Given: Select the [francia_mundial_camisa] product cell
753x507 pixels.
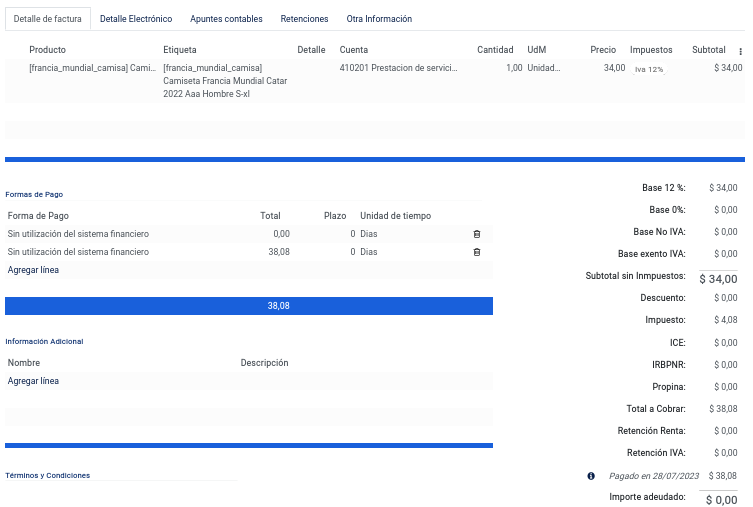Looking at the screenshot, I should [93, 68].
